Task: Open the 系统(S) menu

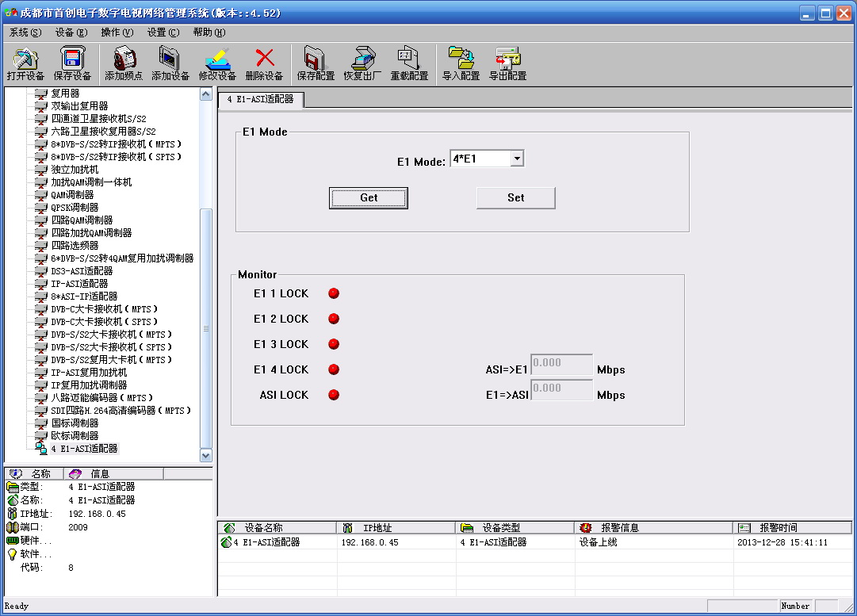Action: [25, 33]
